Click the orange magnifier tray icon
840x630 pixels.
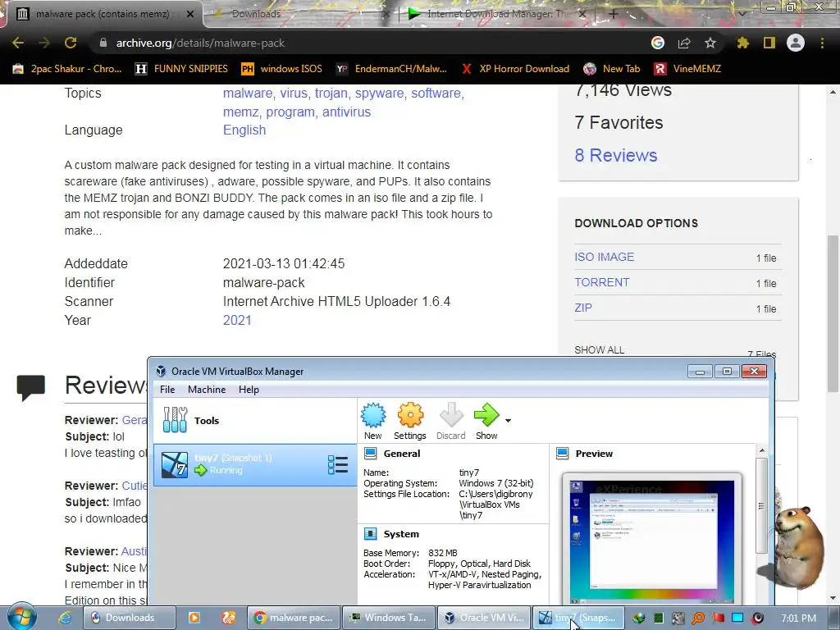(x=698, y=619)
